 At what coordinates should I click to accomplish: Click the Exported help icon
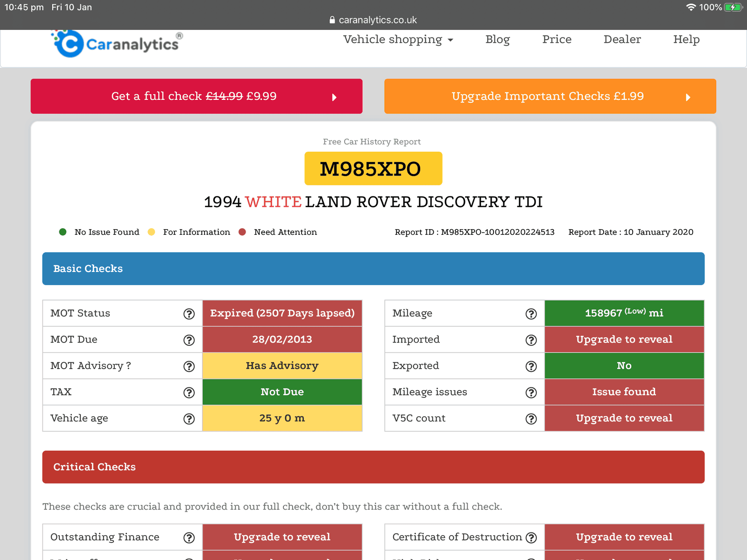coord(531,366)
